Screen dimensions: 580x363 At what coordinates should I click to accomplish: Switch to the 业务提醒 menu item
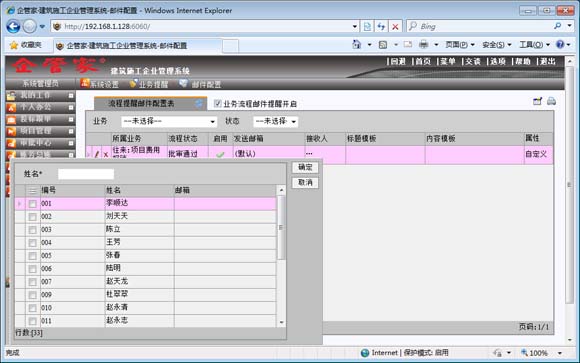[149, 84]
